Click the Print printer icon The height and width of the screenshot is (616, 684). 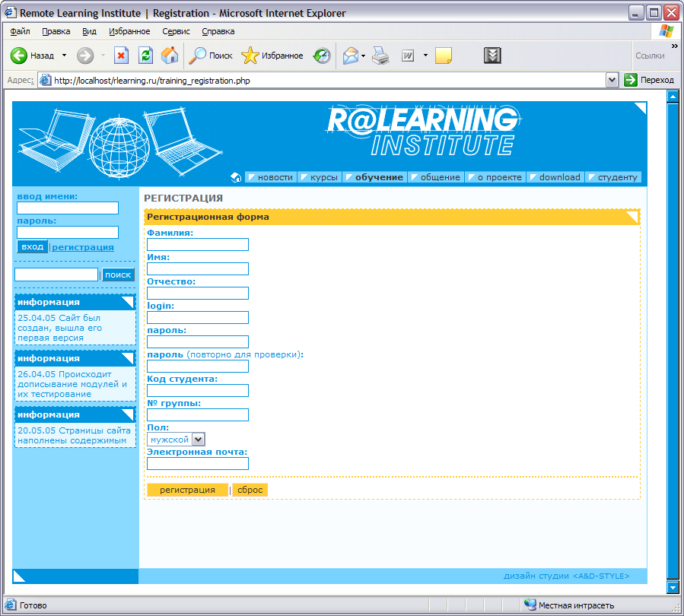click(x=380, y=56)
